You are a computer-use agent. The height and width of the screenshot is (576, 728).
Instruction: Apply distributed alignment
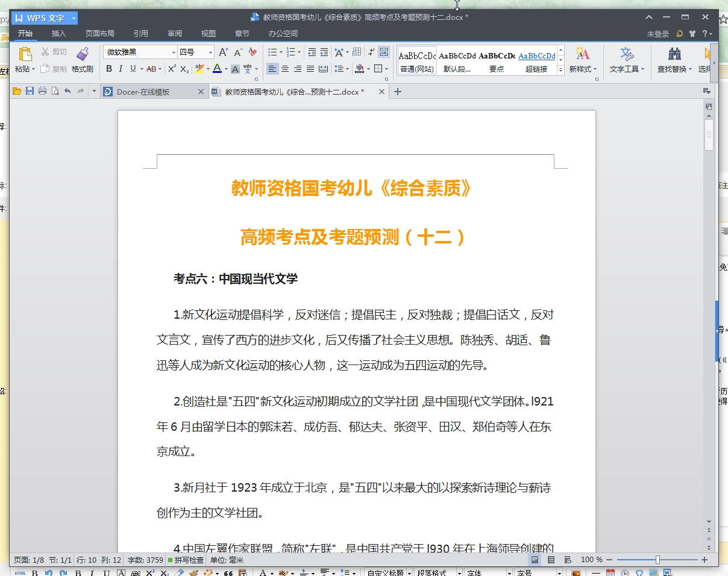click(x=323, y=69)
